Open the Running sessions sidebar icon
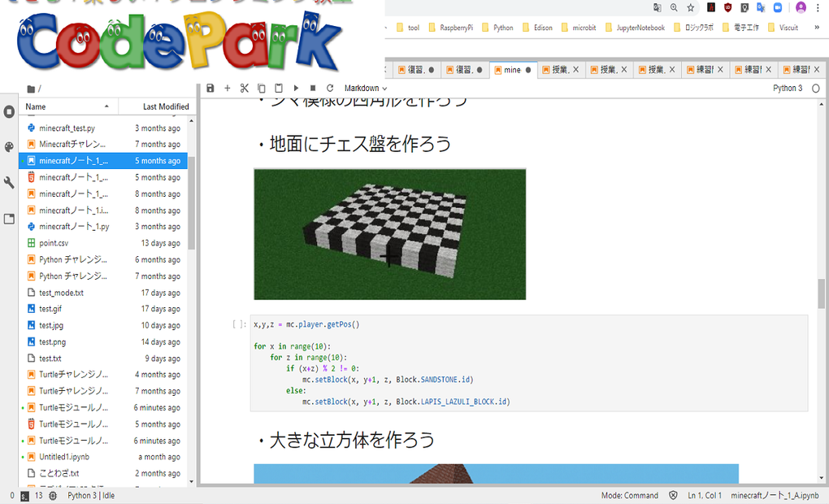Image resolution: width=829 pixels, height=504 pixels. coord(9,111)
